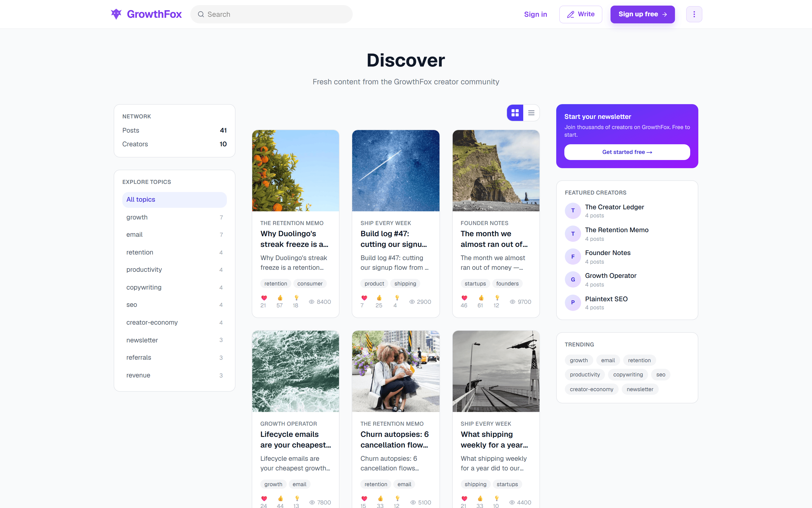812x508 pixels.
Task: Click creator-economy chip in Trending
Action: [x=591, y=389]
